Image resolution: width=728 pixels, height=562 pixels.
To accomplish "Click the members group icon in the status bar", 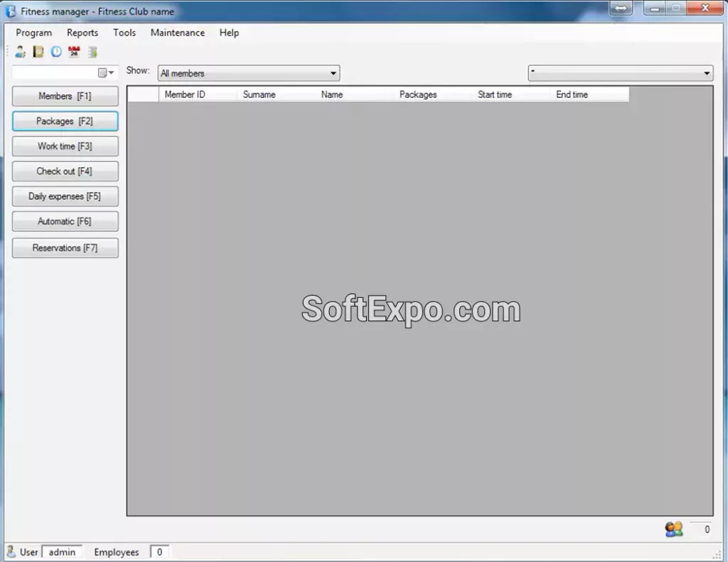I will click(673, 529).
